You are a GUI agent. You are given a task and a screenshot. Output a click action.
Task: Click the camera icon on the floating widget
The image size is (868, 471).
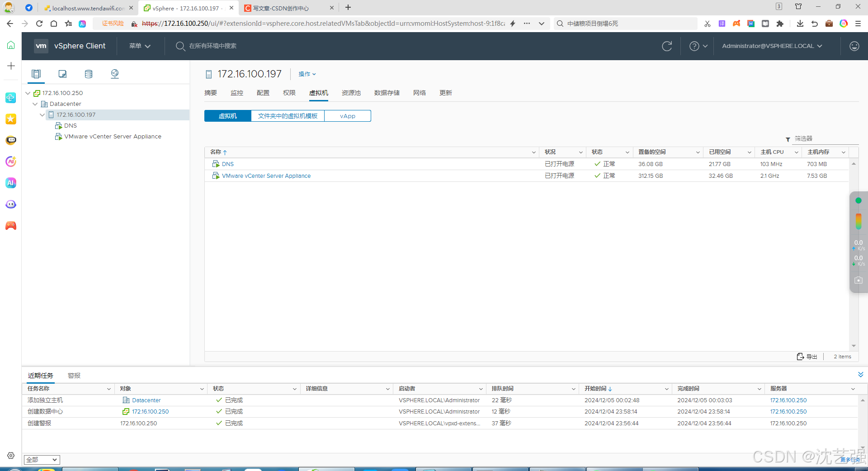tap(859, 281)
